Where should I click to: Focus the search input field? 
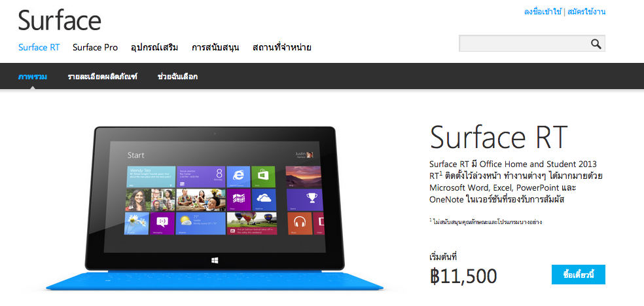coord(524,44)
